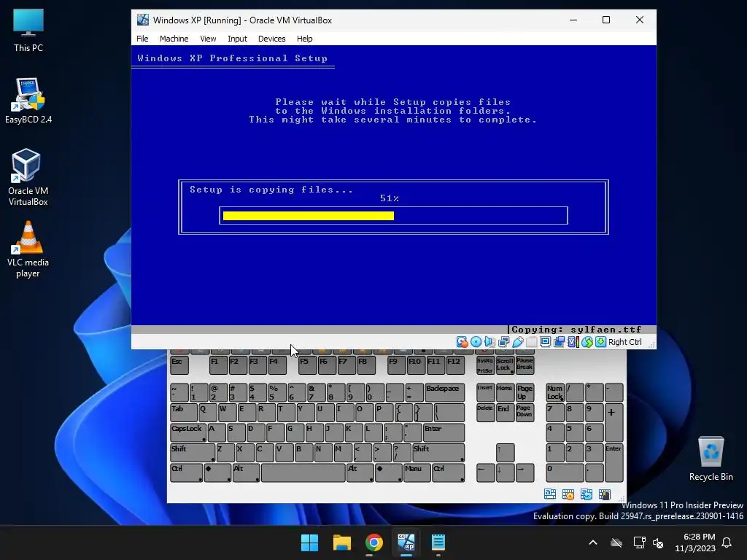This screenshot has height=560, width=747.
Task: Toggle the left Shift key on soft keyboard
Action: coord(193,453)
